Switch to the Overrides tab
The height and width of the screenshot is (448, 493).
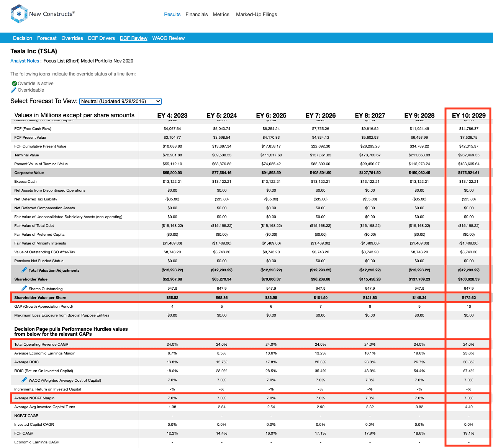tap(72, 38)
